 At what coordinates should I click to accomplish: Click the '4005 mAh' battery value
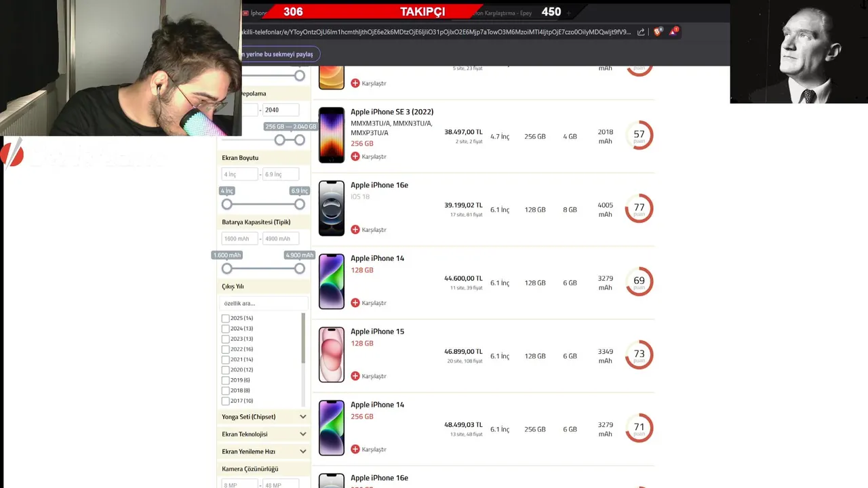[605, 209]
